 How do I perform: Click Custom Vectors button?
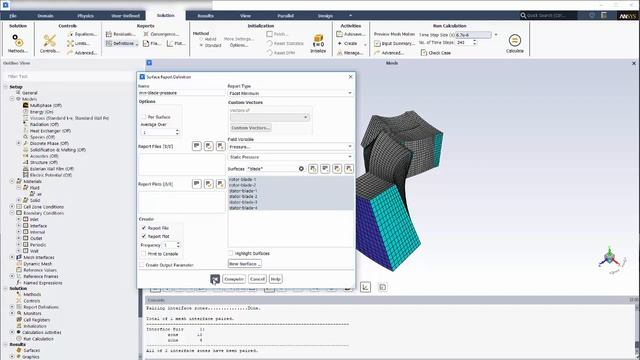tap(251, 128)
